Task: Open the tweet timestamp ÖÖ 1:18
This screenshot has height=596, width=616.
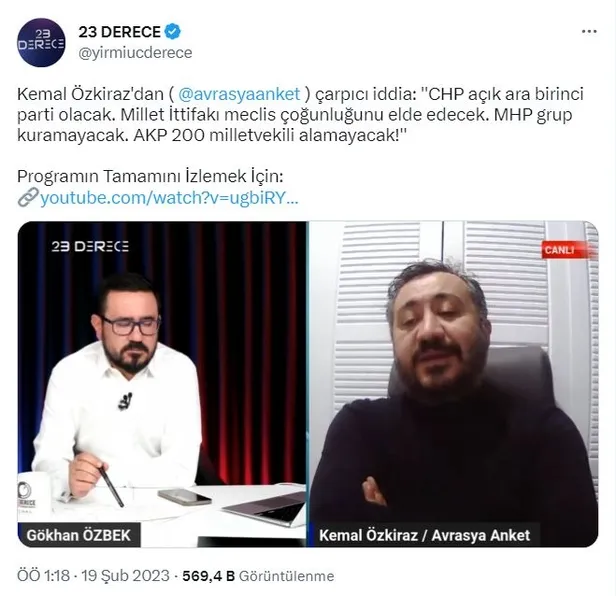Action: (43, 576)
